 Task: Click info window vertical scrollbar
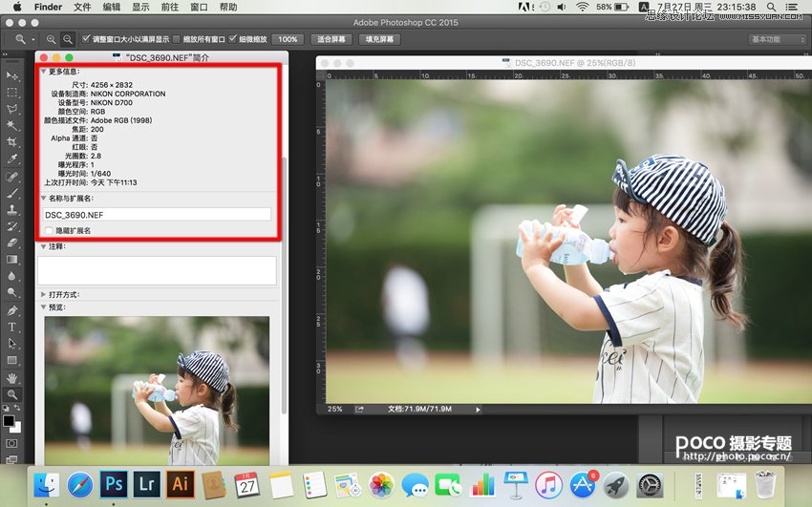[284, 285]
